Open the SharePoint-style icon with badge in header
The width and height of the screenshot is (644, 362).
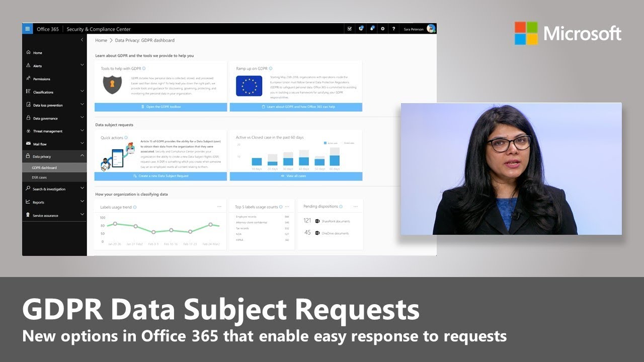[x=361, y=29]
